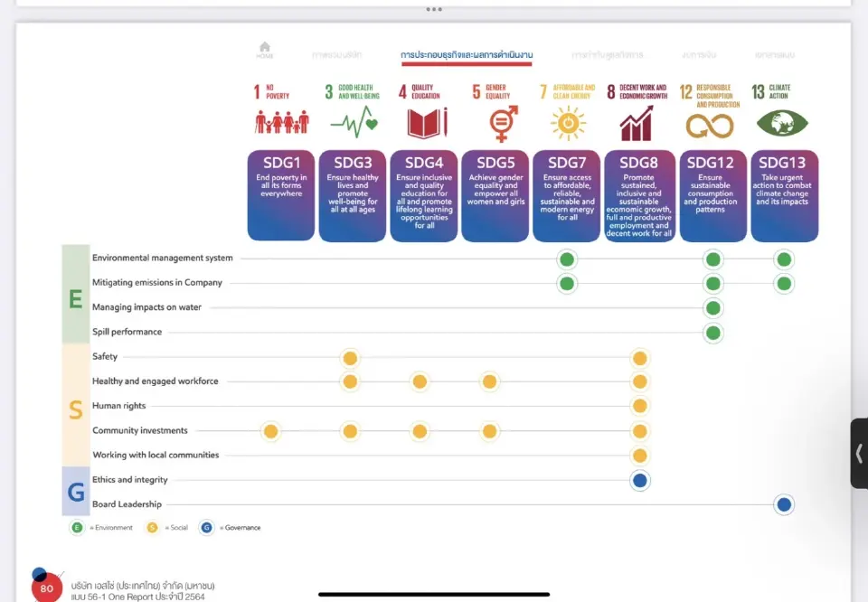This screenshot has width=868, height=602.
Task: Select the "Healthy and engaged workforce" label
Action: tap(155, 381)
